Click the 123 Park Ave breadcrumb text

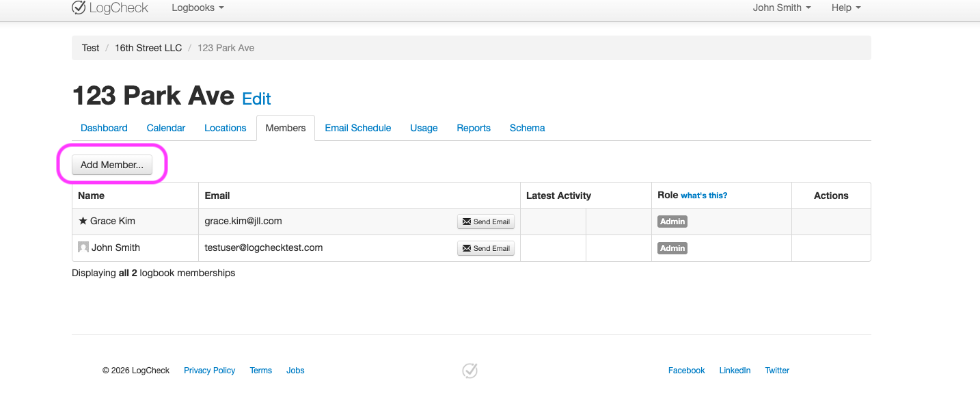pos(226,48)
